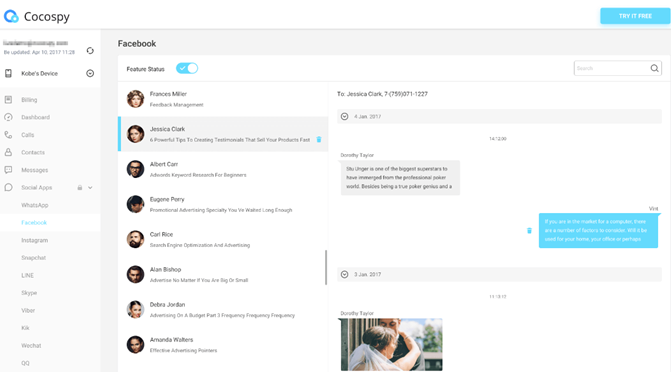
Task: Select Snapchat in the sidebar
Action: pos(33,258)
